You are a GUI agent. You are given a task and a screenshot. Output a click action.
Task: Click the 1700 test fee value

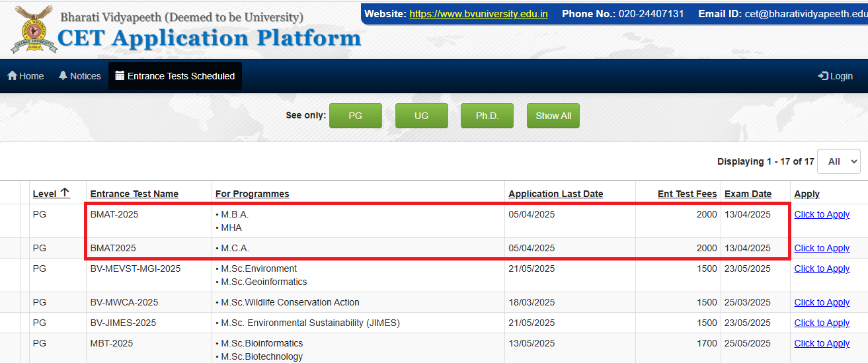click(707, 343)
